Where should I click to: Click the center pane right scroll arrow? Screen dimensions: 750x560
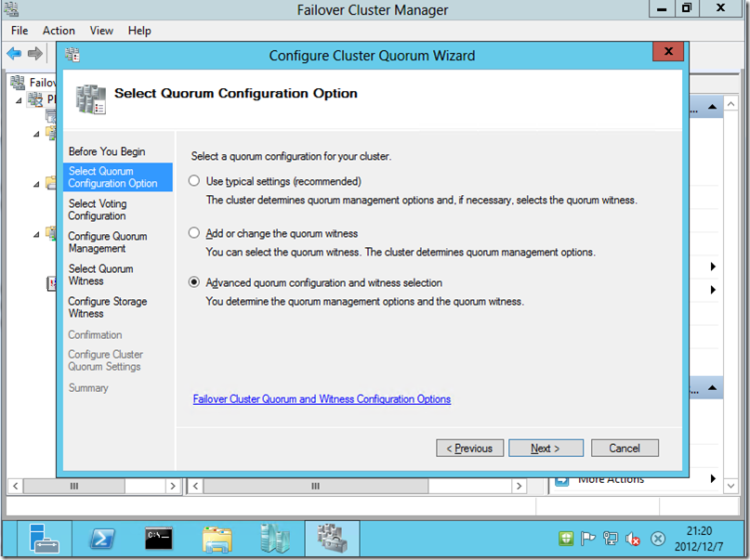click(x=519, y=486)
